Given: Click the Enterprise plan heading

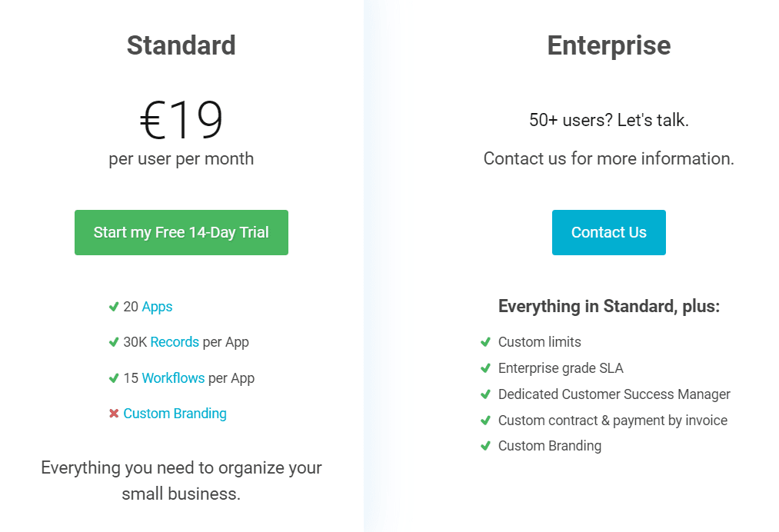Looking at the screenshot, I should point(608,45).
